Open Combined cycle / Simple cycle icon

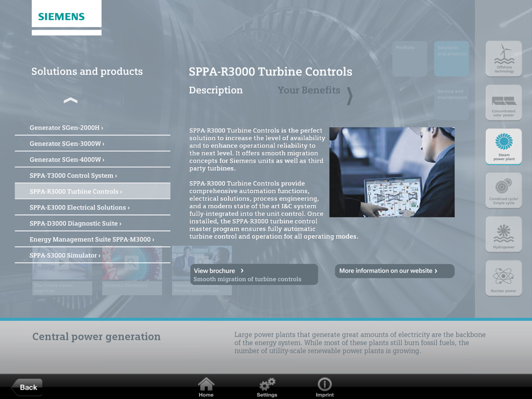tap(504, 190)
